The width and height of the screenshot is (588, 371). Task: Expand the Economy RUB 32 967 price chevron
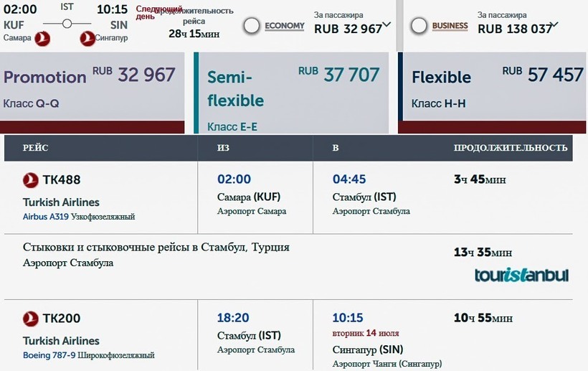[387, 24]
